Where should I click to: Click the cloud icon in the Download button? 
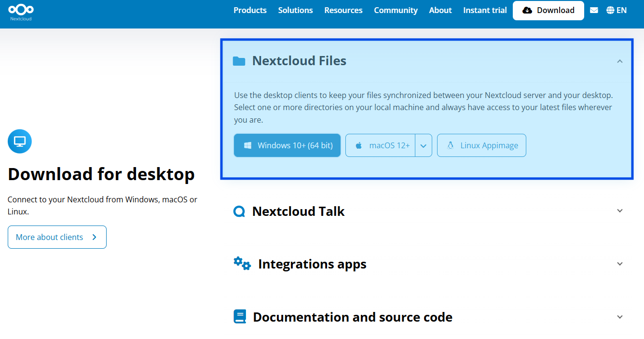(x=527, y=10)
